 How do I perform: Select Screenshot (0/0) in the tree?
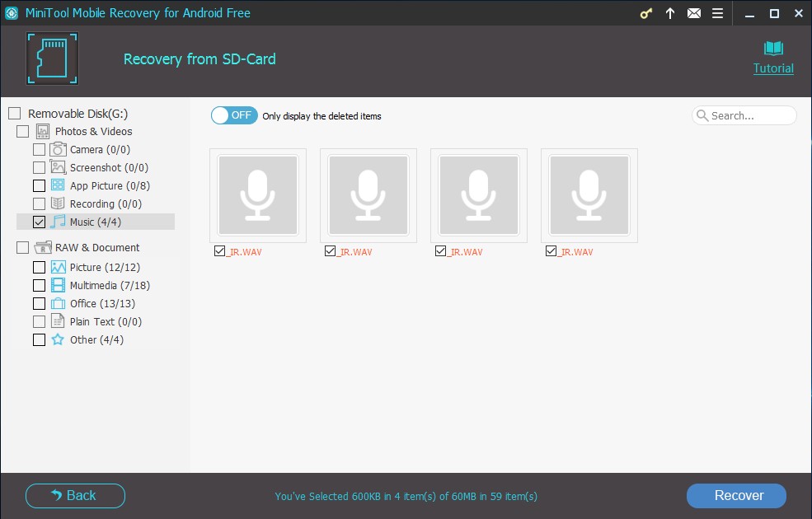click(x=110, y=168)
